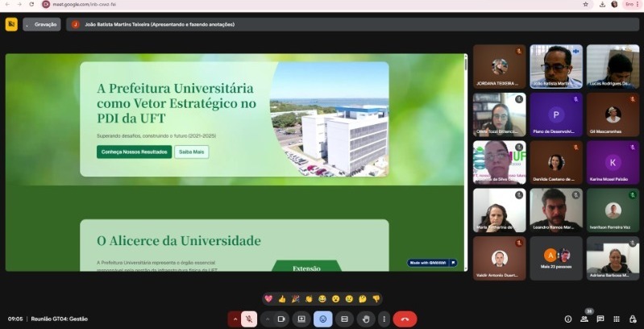Turn on captions

point(344,319)
